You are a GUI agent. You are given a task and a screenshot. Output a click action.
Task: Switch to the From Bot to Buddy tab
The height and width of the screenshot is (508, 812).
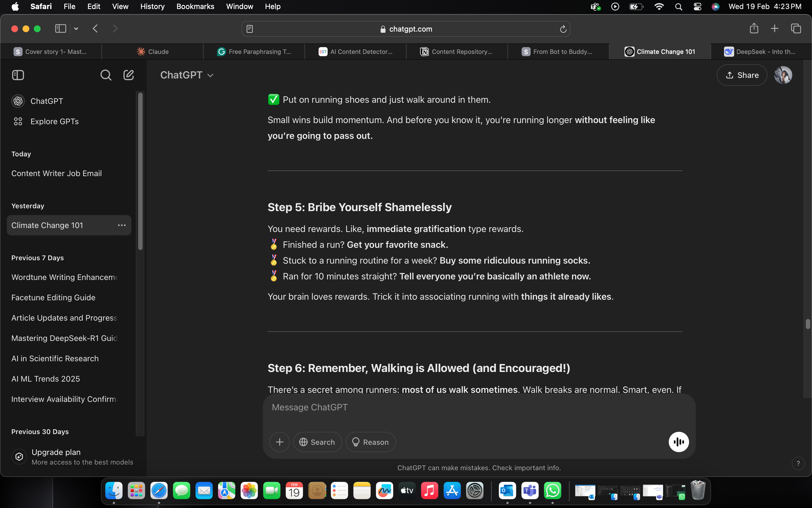pos(559,51)
